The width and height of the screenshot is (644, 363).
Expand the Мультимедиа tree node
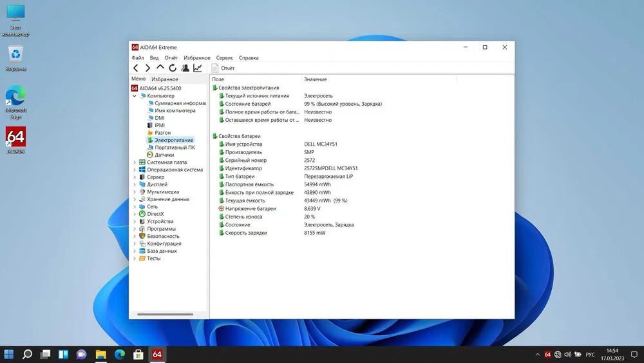click(135, 192)
